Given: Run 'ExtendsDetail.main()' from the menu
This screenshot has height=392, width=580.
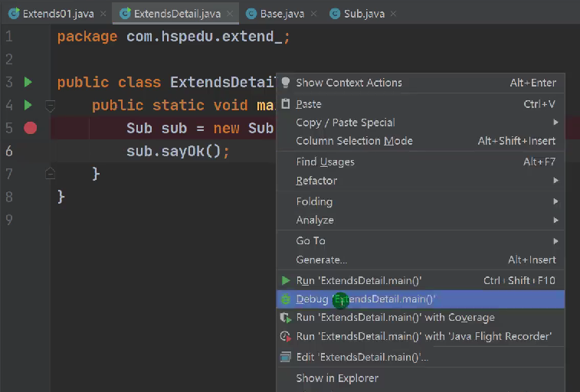Looking at the screenshot, I should click(x=421, y=280).
